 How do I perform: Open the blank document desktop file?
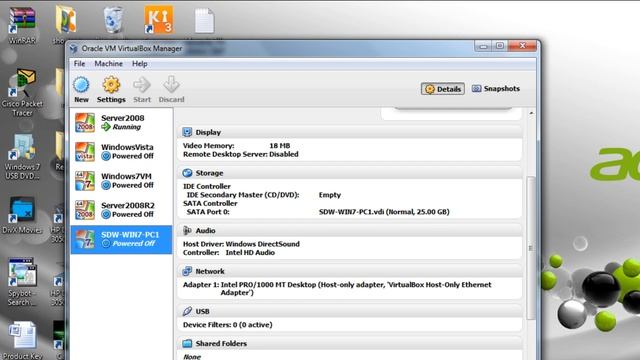204,20
